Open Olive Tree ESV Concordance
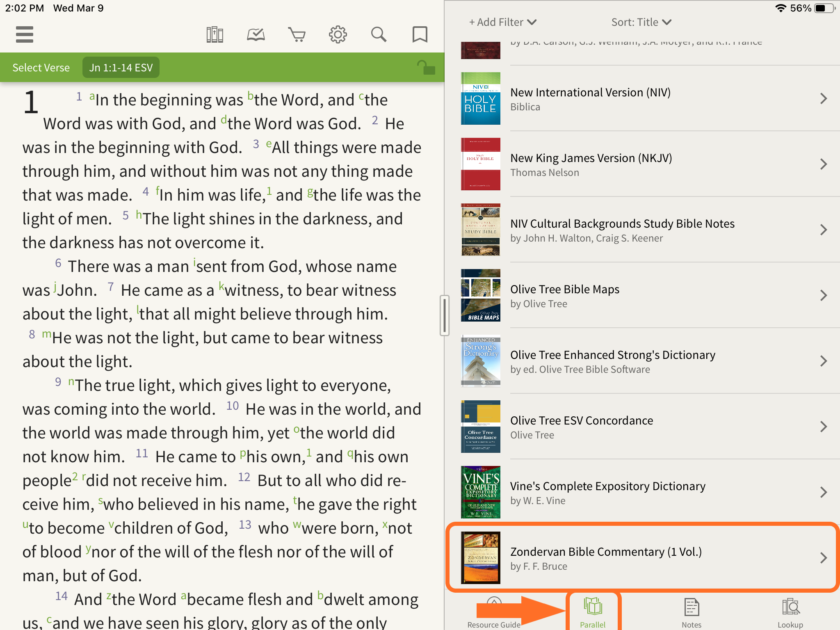Viewport: 840px width, 630px height. pos(642,427)
